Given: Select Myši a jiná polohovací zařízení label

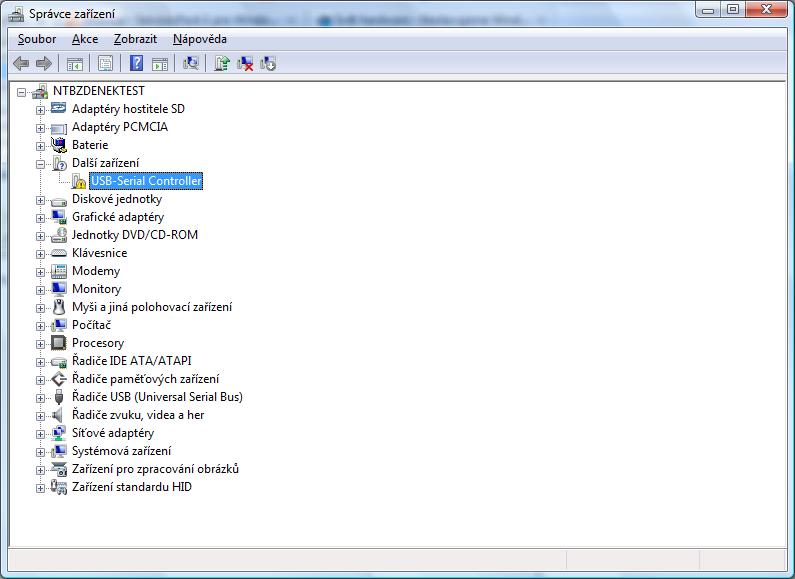Looking at the screenshot, I should [x=152, y=307].
